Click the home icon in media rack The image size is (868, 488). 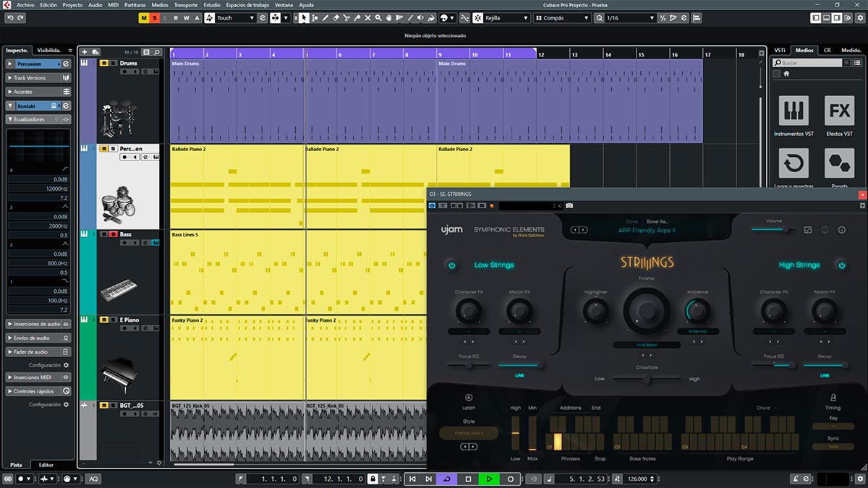tap(787, 74)
